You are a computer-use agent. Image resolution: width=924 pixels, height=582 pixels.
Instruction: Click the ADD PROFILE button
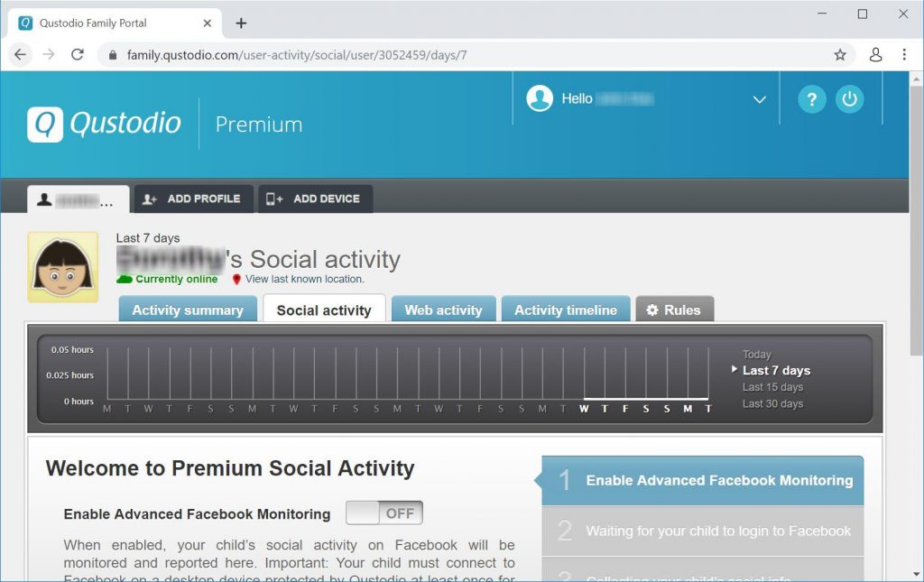[194, 199]
